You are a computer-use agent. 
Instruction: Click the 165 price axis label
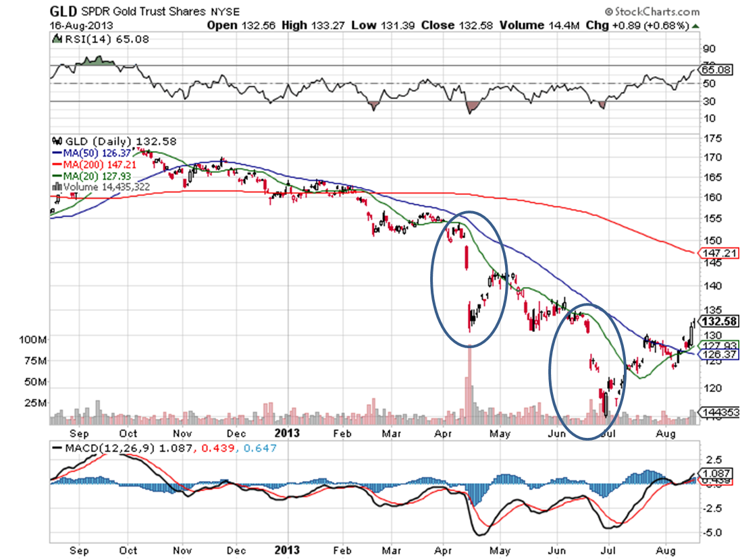[712, 177]
